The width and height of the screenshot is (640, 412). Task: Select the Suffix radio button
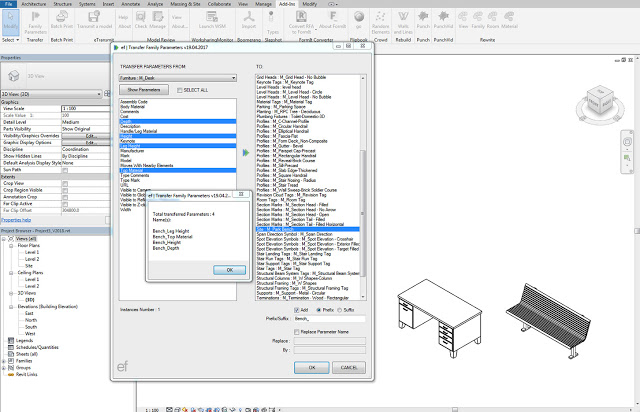click(x=340, y=310)
